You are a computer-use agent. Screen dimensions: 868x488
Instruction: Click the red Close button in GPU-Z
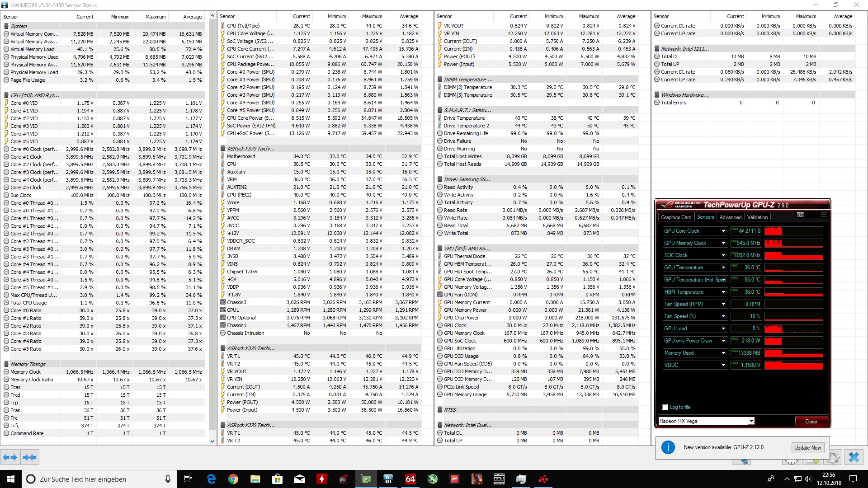(811, 422)
